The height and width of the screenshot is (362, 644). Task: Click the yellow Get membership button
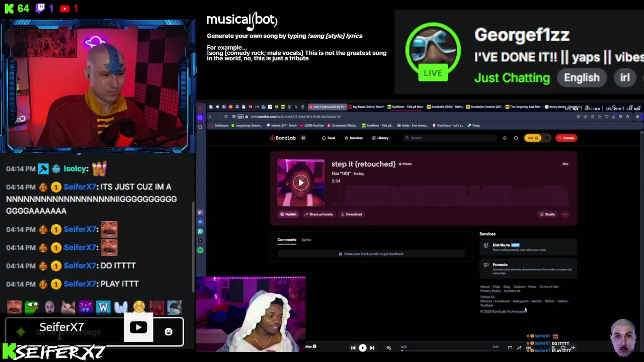point(533,138)
